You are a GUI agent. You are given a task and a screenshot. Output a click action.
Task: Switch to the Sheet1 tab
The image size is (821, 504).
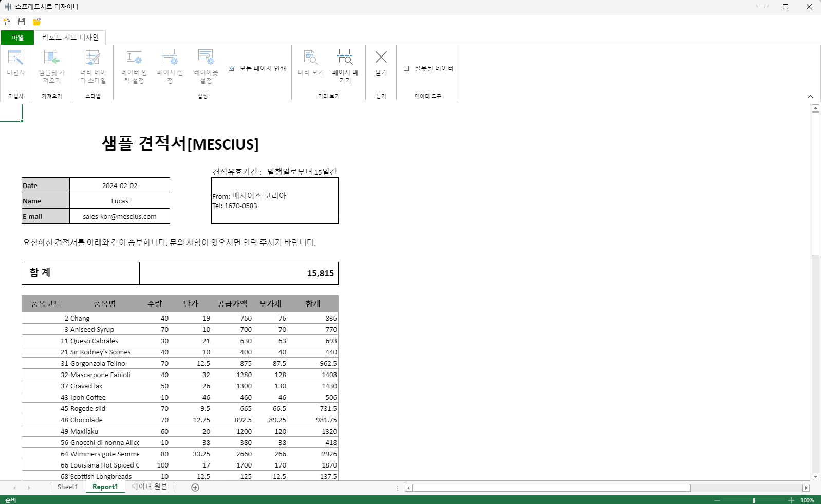[x=67, y=487]
